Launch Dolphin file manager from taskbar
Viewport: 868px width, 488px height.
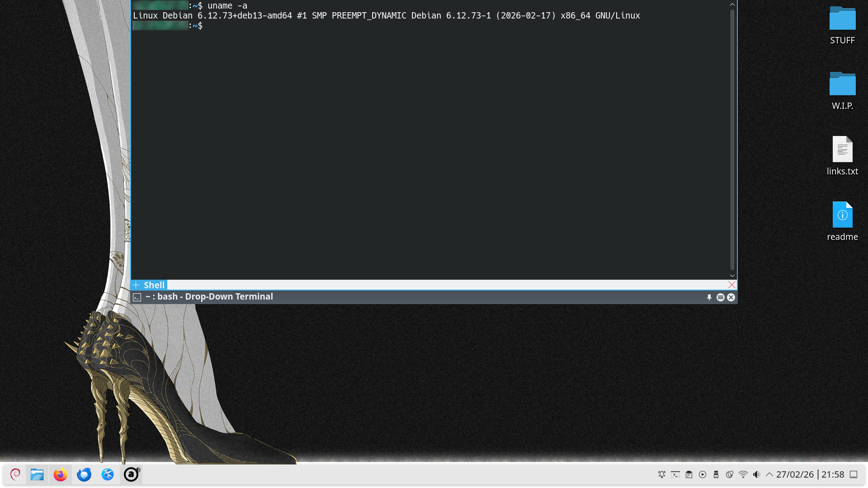coord(37,474)
